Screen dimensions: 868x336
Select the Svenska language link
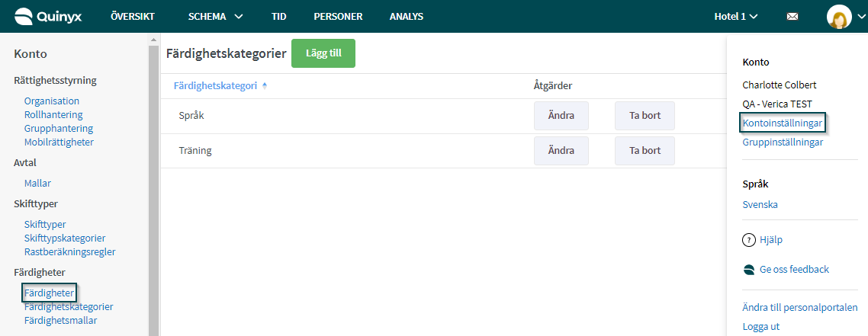pyautogui.click(x=760, y=204)
